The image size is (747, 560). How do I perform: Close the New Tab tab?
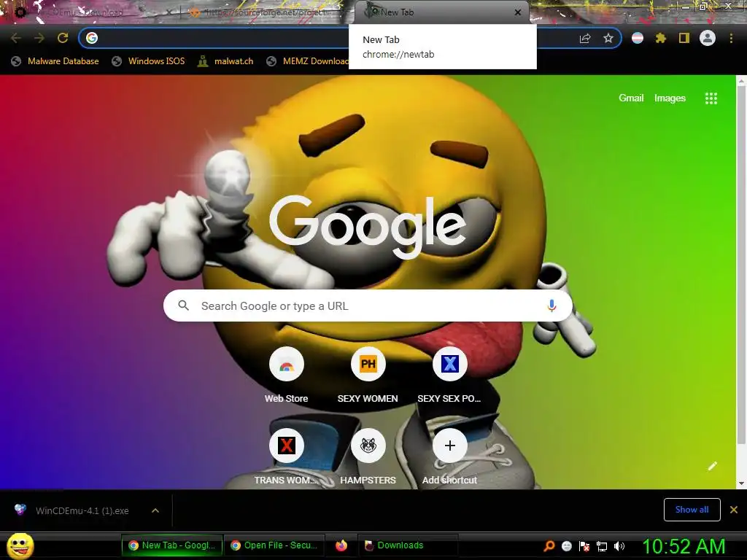click(518, 12)
